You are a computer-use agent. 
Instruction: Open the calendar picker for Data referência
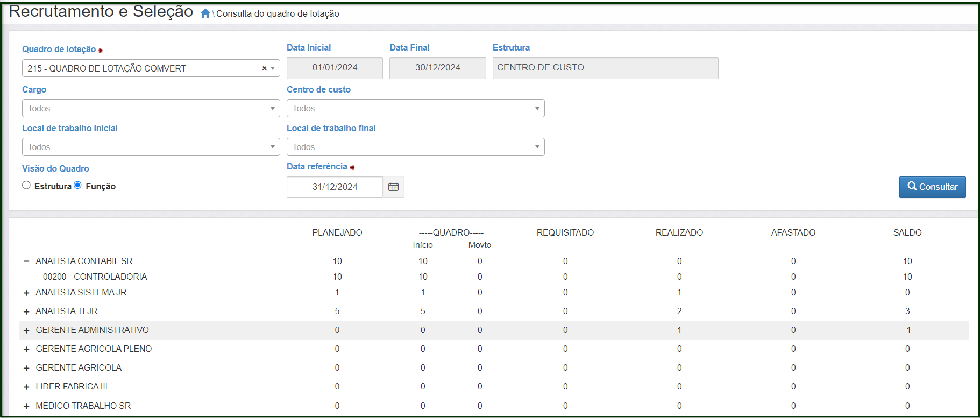coord(394,187)
